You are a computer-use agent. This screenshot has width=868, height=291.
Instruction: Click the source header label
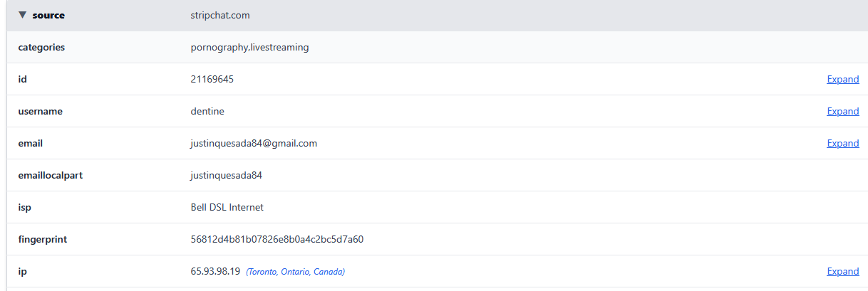click(48, 15)
